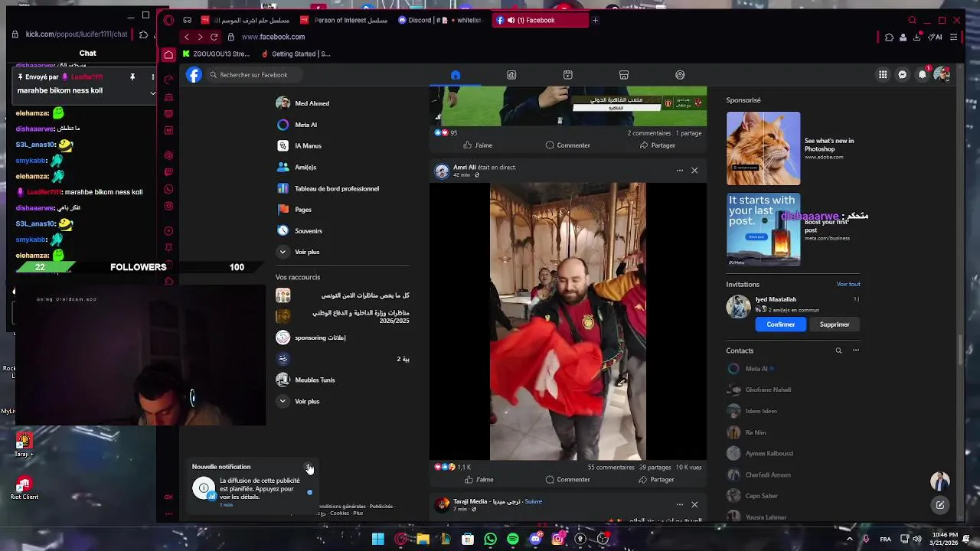Viewport: 980px width, 551px height.
Task: Open Instagram from the taskbar
Action: pos(558,540)
